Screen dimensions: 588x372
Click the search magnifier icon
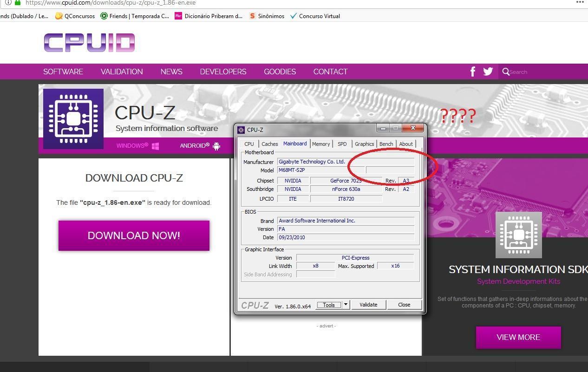(506, 72)
